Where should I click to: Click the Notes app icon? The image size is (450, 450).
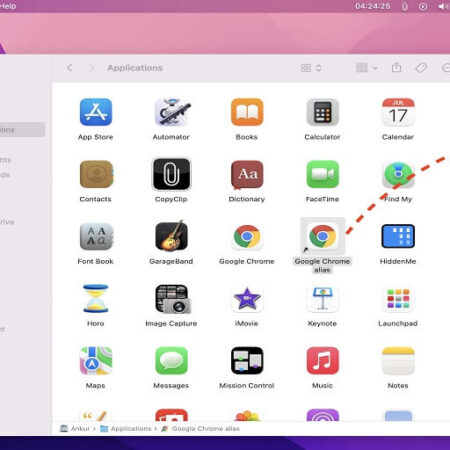398,361
